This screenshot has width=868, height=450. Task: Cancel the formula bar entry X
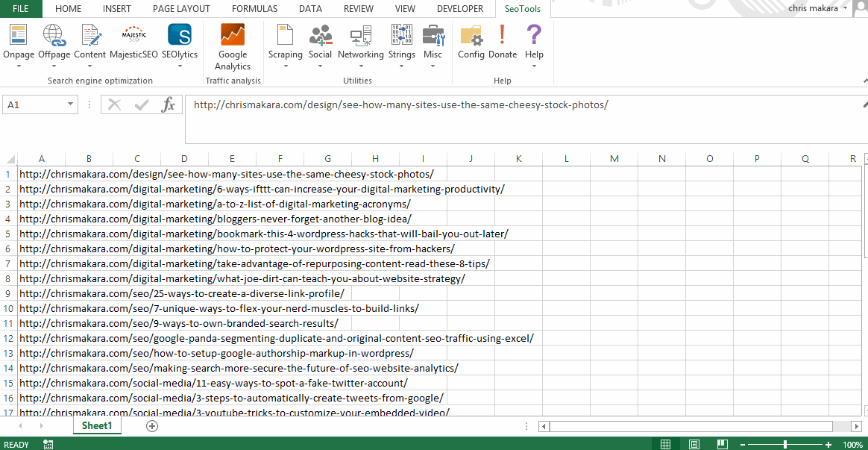115,104
